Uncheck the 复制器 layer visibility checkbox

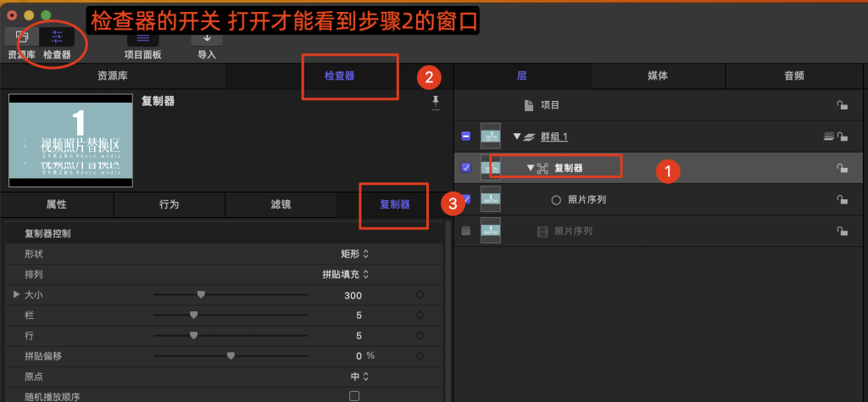tap(466, 168)
